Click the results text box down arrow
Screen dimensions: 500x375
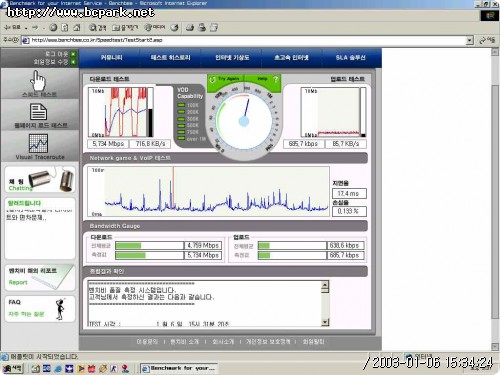325,322
